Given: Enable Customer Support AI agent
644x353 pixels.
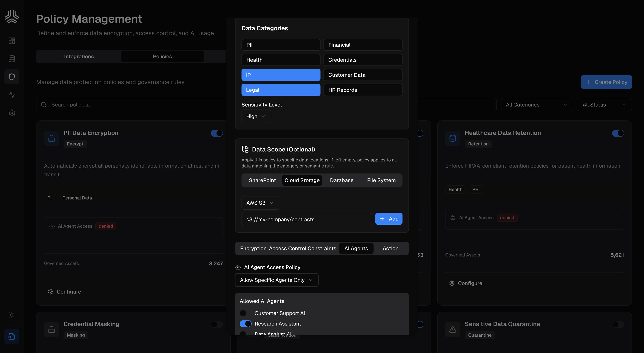Looking at the screenshot, I should tap(245, 313).
